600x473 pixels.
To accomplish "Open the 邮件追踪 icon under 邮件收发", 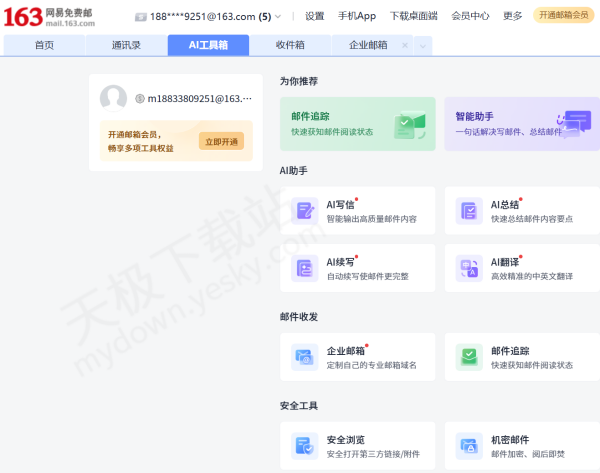I will (468, 357).
